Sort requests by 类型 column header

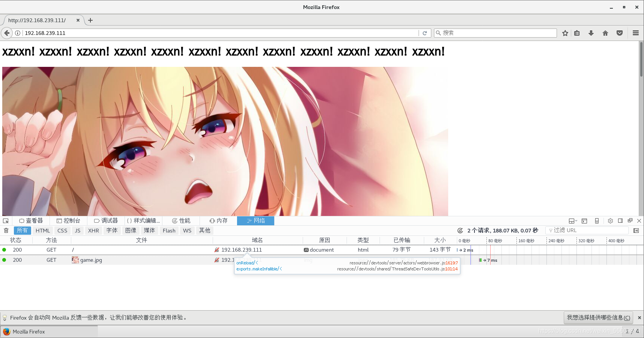[363, 240]
